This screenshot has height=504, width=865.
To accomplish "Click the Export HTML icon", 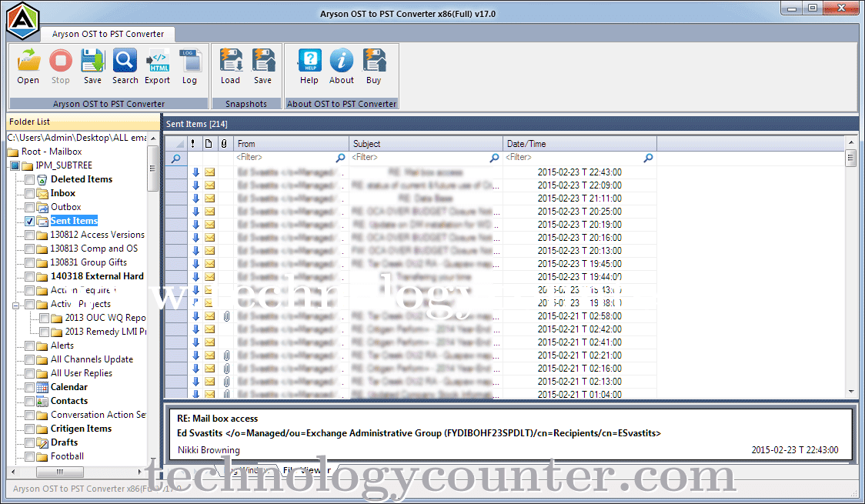I will (x=158, y=61).
